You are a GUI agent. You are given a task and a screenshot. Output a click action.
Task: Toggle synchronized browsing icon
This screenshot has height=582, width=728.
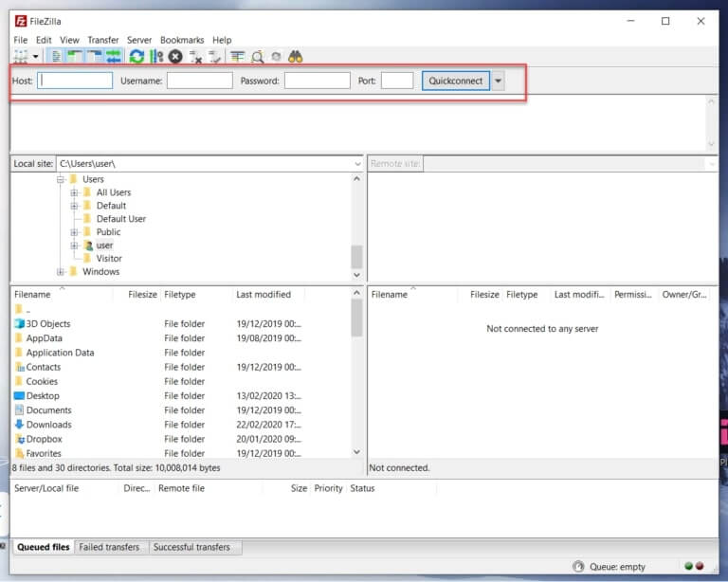pos(277,57)
